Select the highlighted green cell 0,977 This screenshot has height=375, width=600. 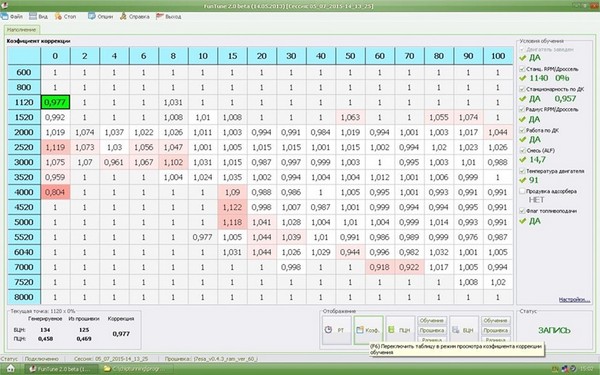(x=55, y=102)
